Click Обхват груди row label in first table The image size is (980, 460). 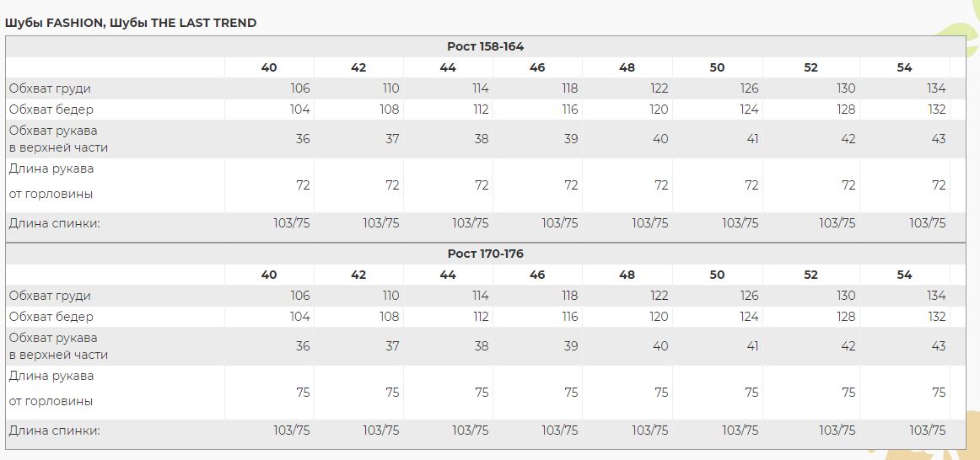pyautogui.click(x=50, y=88)
